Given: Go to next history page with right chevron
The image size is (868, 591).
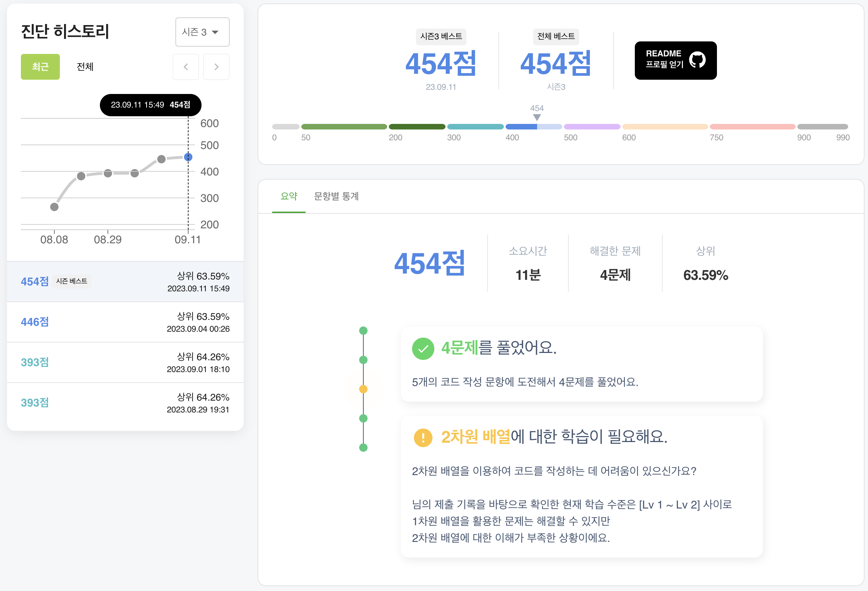Looking at the screenshot, I should [x=216, y=67].
